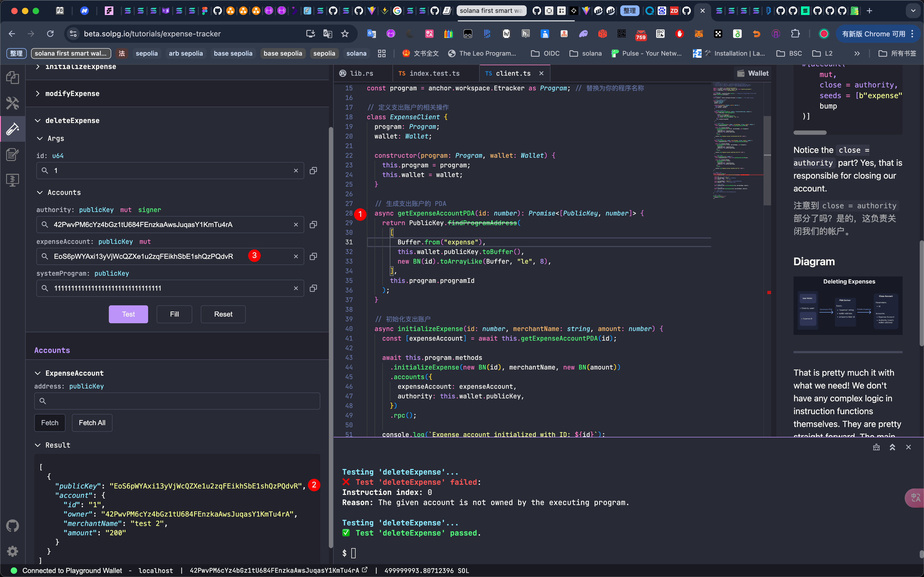Image resolution: width=924 pixels, height=577 pixels.
Task: Reload the browser page
Action: click(50, 34)
